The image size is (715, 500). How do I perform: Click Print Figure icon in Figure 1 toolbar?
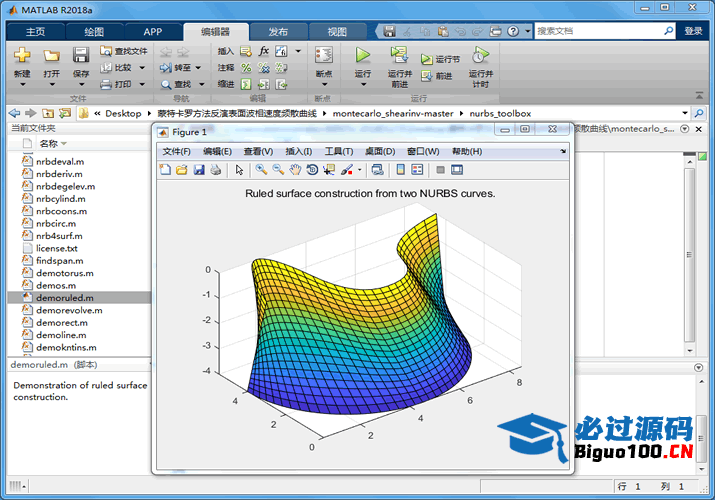216,170
